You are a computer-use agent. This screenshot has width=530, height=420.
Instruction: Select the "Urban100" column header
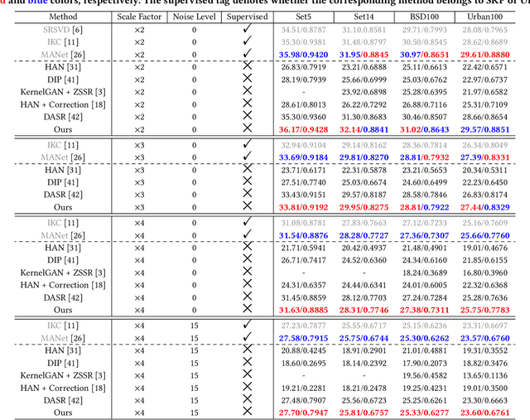(x=484, y=17)
